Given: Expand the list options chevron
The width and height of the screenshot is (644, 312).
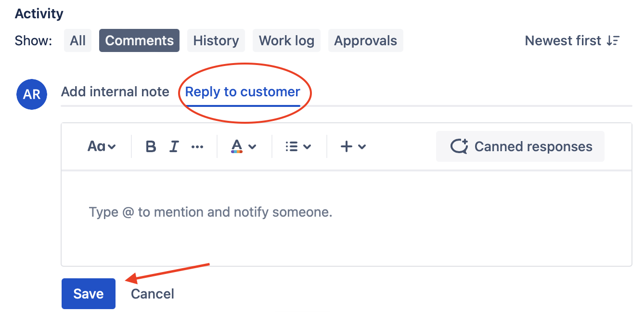Looking at the screenshot, I should 307,147.
